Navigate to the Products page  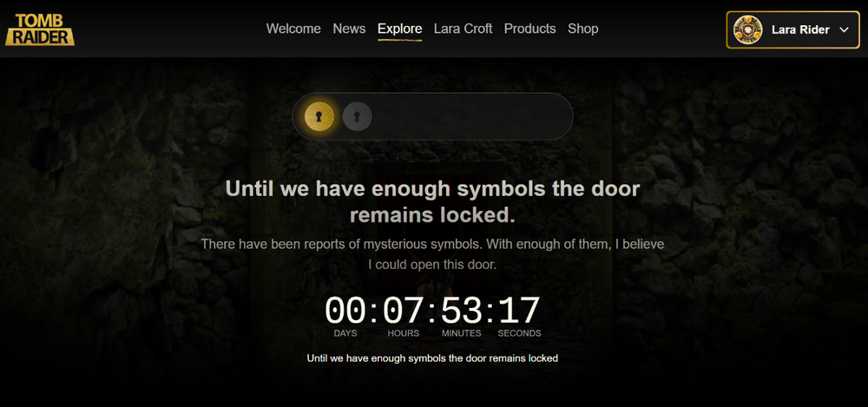click(x=529, y=29)
